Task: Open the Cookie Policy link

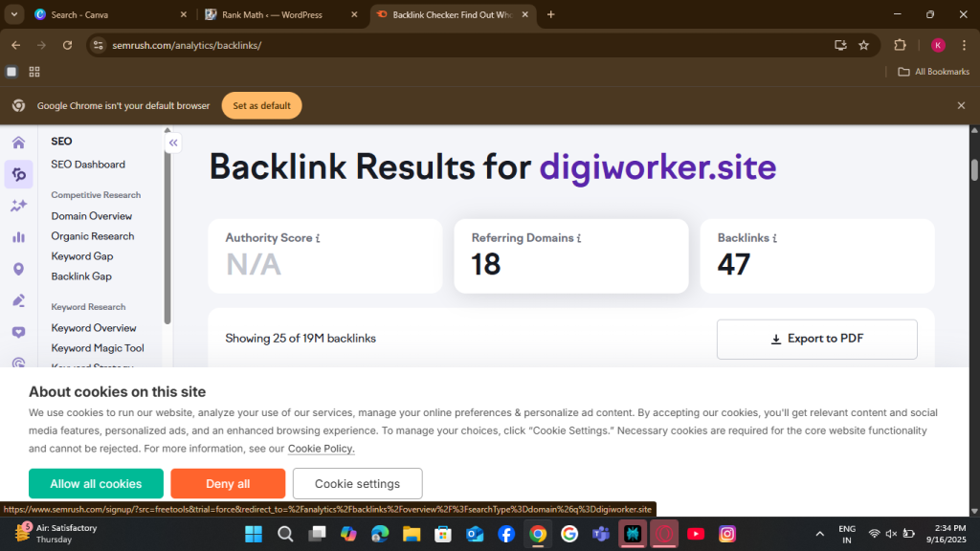Action: [321, 449]
